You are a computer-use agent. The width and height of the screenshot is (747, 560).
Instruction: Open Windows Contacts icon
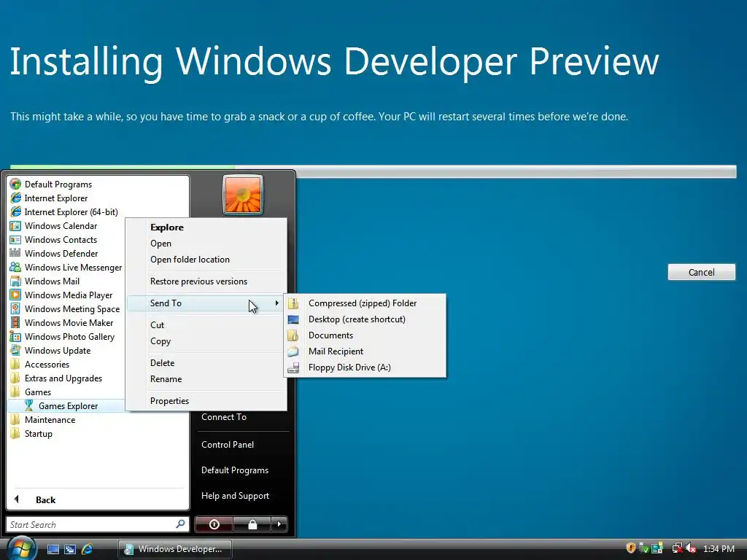click(x=16, y=239)
